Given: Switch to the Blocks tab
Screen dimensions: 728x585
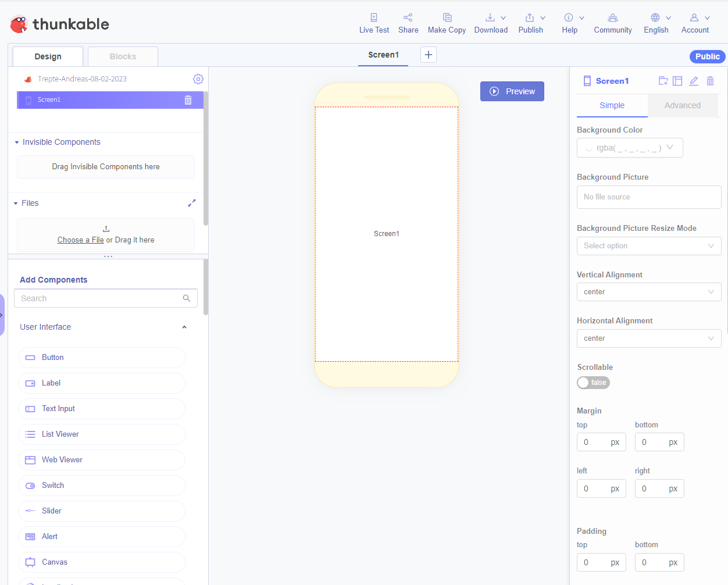Looking at the screenshot, I should (123, 56).
